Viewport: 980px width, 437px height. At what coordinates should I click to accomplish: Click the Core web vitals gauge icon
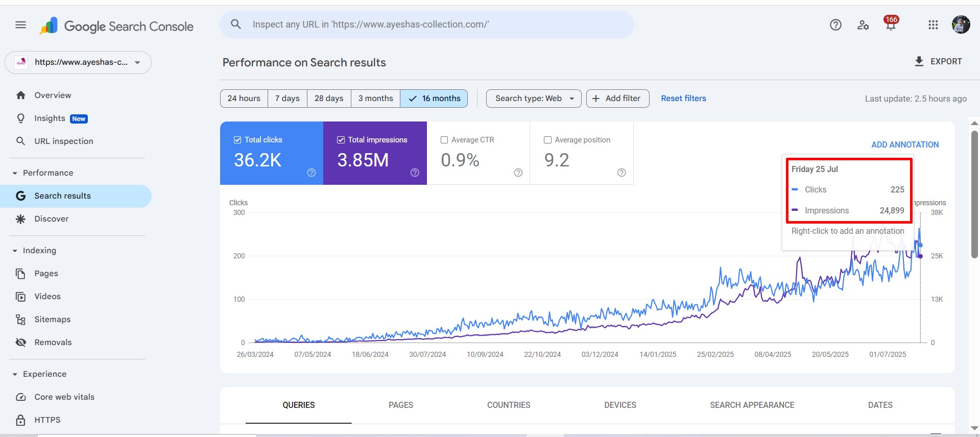point(20,397)
